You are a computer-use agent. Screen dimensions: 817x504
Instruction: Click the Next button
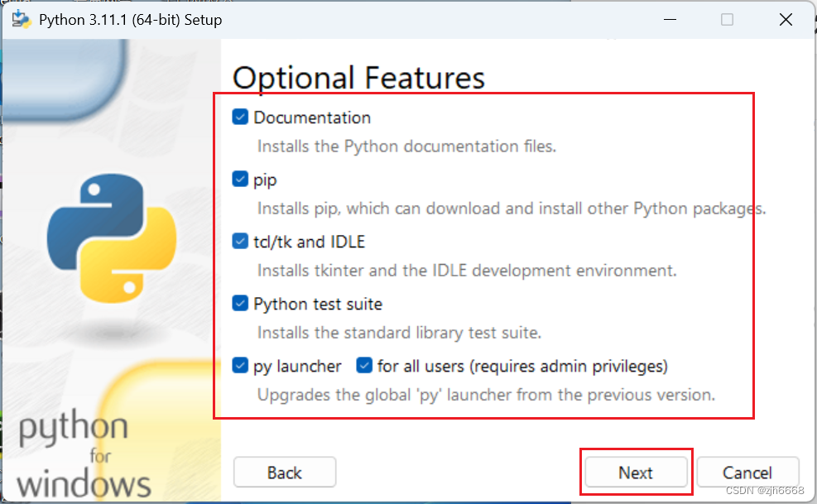click(x=635, y=472)
